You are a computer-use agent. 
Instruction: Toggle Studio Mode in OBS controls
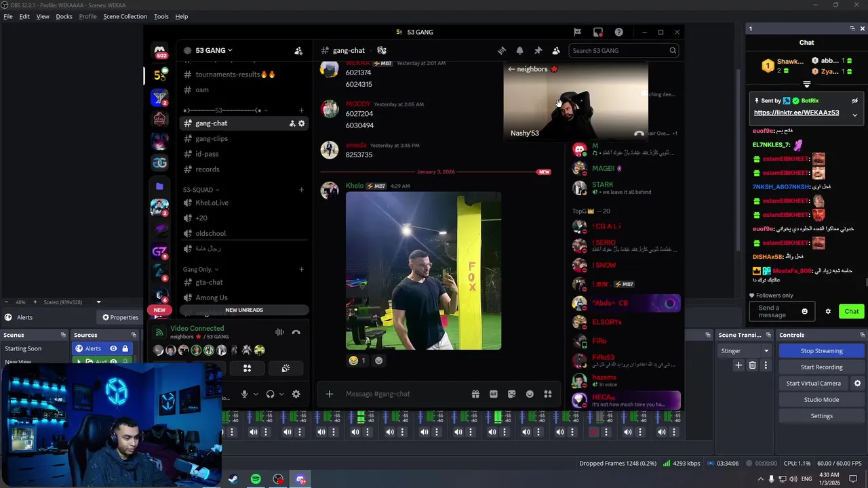pos(821,399)
